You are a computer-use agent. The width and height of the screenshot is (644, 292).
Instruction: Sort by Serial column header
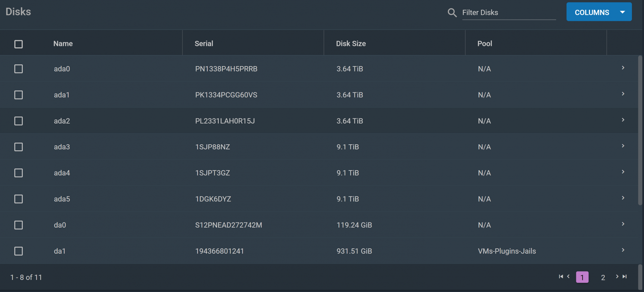(x=204, y=44)
